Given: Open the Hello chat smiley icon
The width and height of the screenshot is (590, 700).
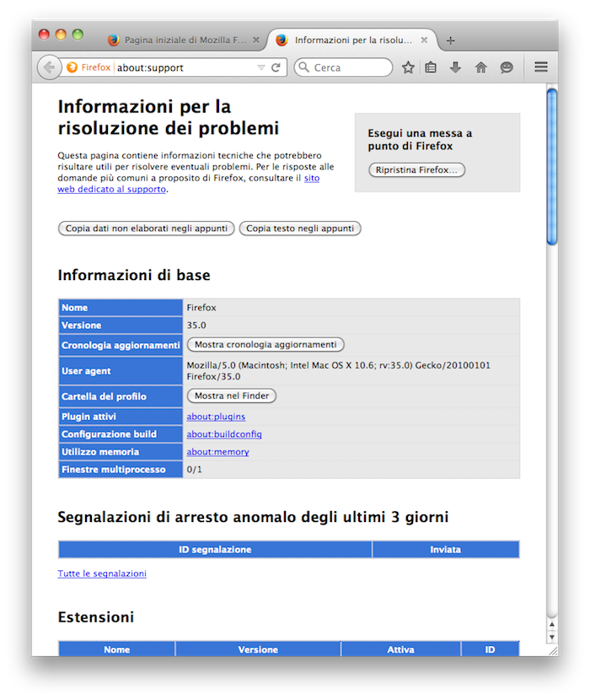Looking at the screenshot, I should point(506,67).
